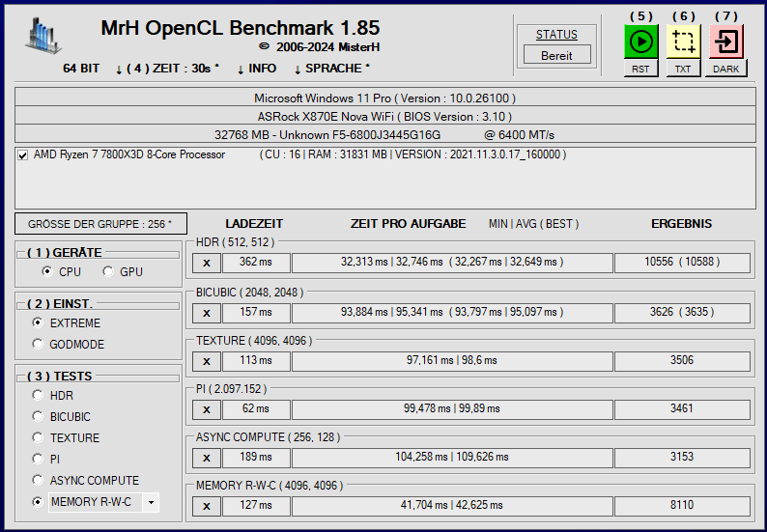Select the TEXTURE test radio button
This screenshot has height=532, width=767.
point(38,437)
